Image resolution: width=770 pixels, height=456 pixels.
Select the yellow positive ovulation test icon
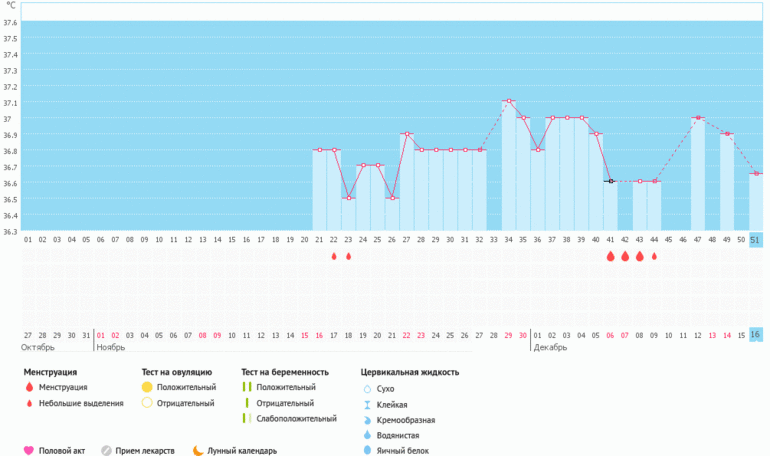(x=146, y=387)
